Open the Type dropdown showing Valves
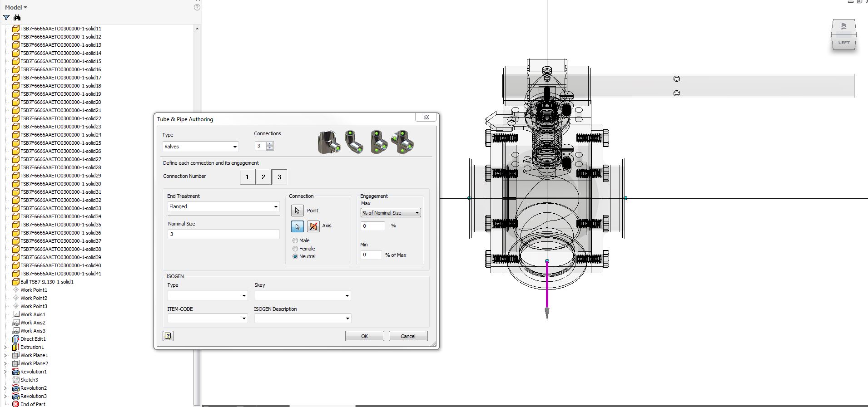The width and height of the screenshot is (868, 407). click(x=200, y=147)
